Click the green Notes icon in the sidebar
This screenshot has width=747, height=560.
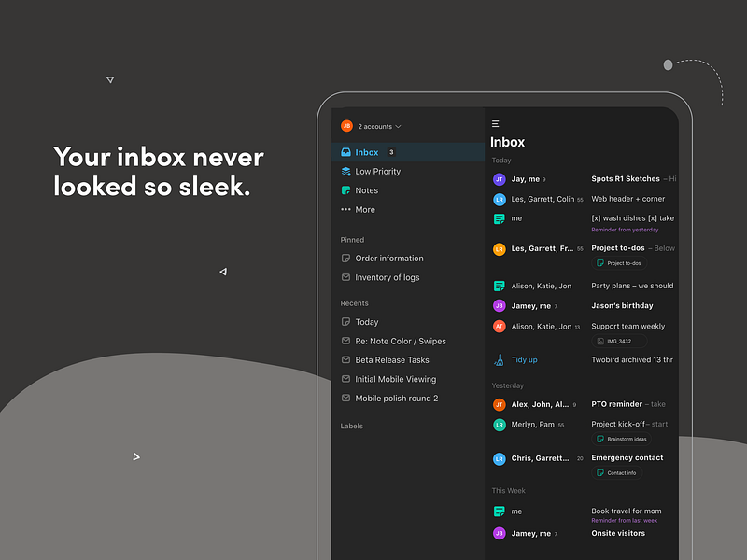(x=345, y=190)
